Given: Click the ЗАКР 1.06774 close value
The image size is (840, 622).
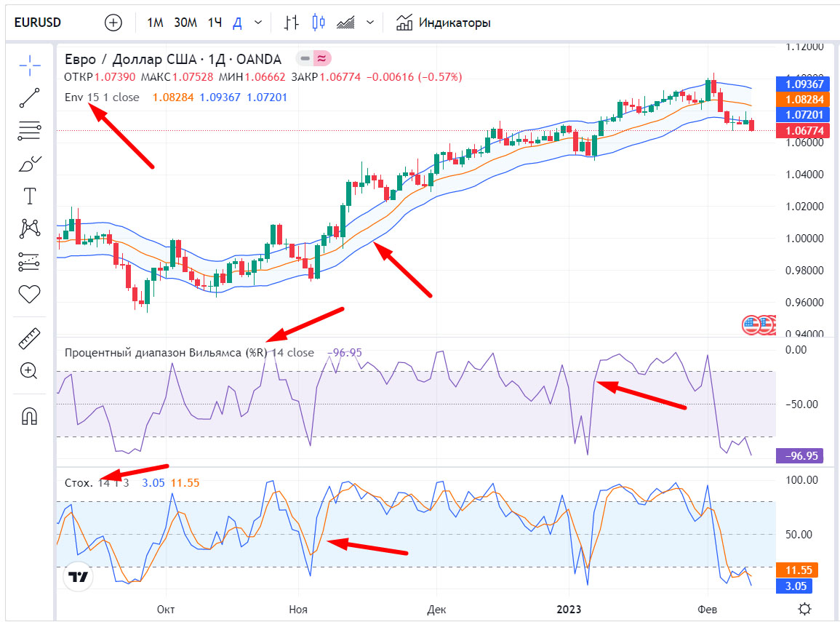Looking at the screenshot, I should [326, 77].
